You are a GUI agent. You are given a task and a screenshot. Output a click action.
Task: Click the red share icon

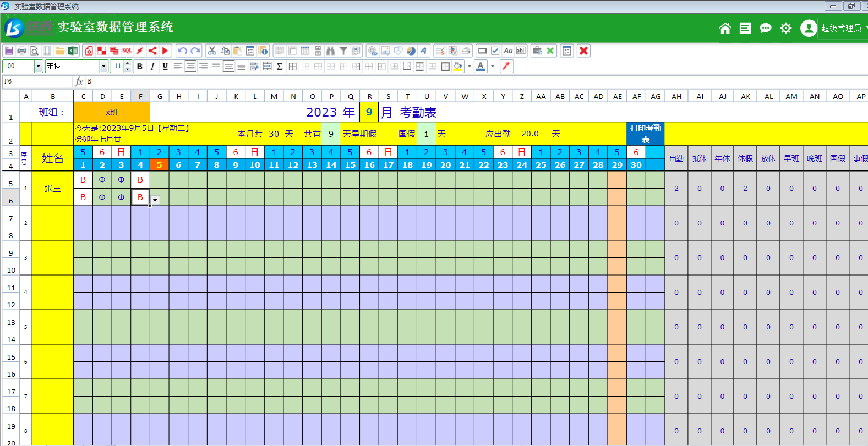[x=152, y=51]
